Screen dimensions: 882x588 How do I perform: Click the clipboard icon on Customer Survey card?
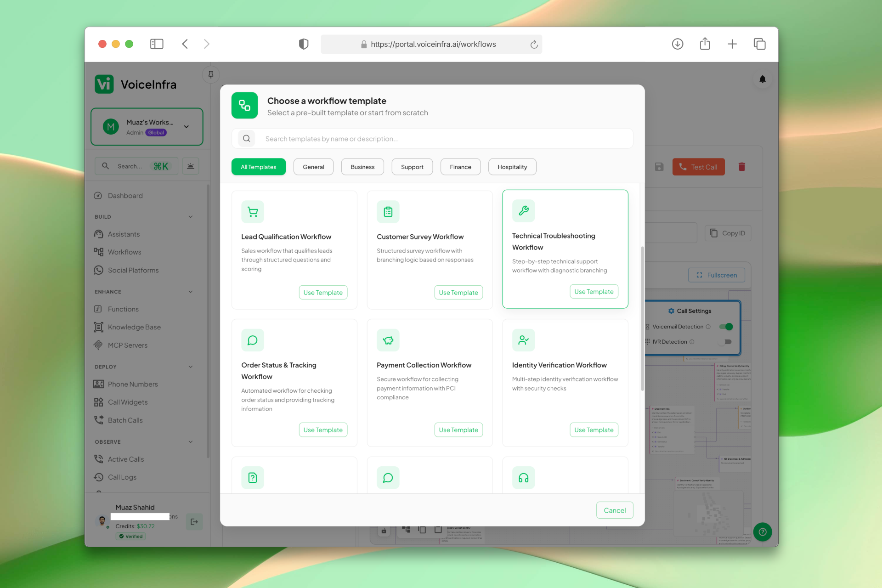point(388,212)
